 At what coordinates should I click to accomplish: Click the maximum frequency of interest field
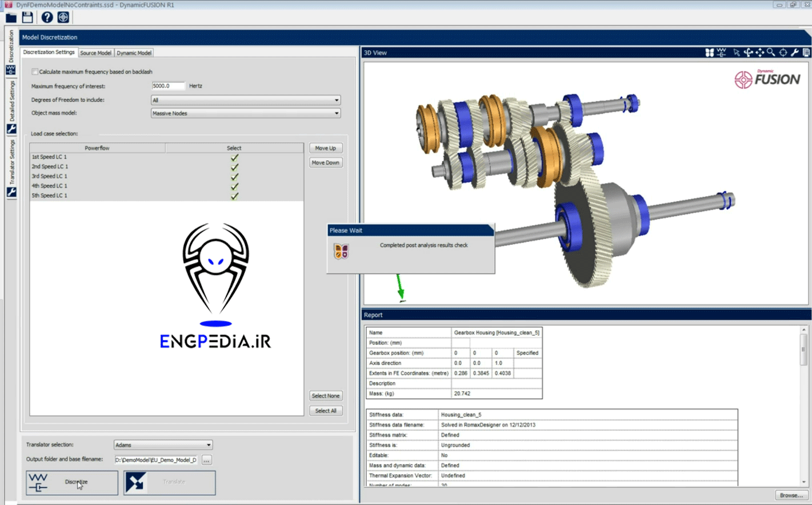click(168, 86)
